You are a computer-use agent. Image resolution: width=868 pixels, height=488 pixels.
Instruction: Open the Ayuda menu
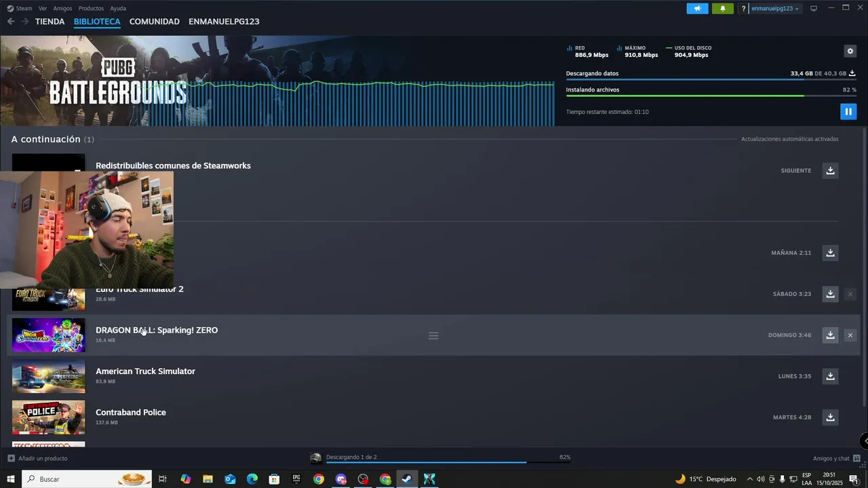[118, 8]
